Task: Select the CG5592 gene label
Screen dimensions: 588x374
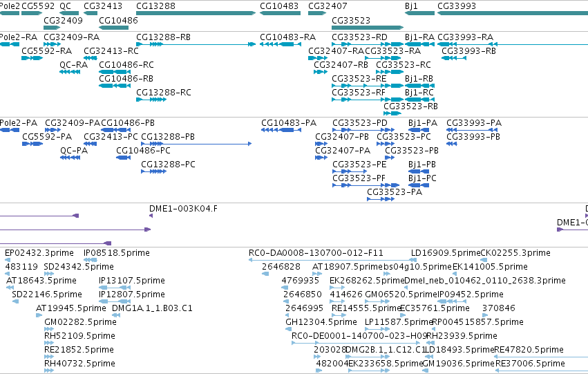Action: pyautogui.click(x=38, y=6)
